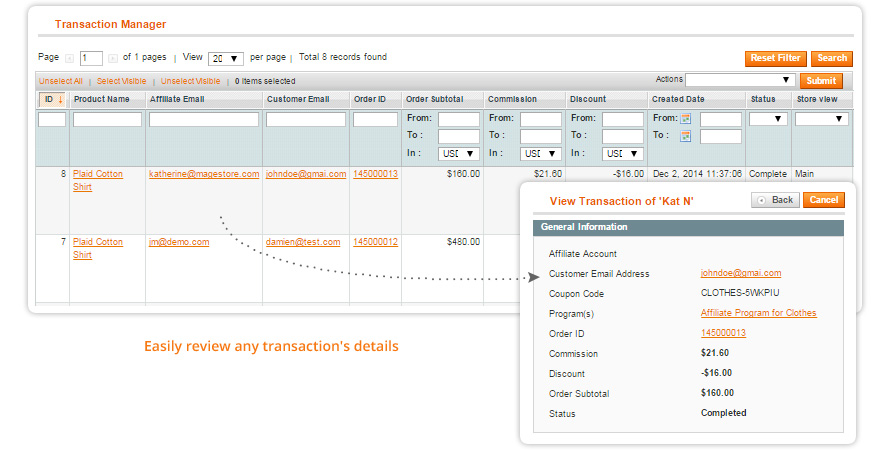Screen dimensions: 890x450
Task: Focus Created Date From input
Action: pos(721,119)
